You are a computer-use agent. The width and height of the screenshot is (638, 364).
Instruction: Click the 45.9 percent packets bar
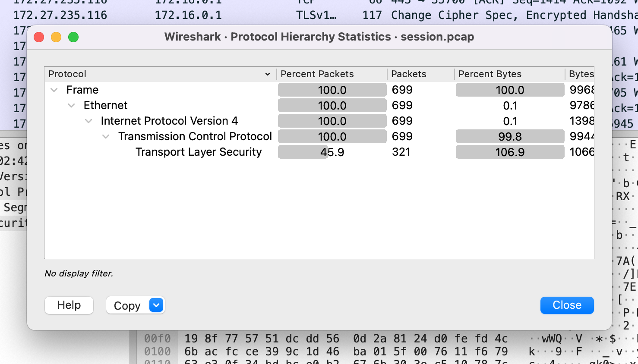pyautogui.click(x=332, y=152)
